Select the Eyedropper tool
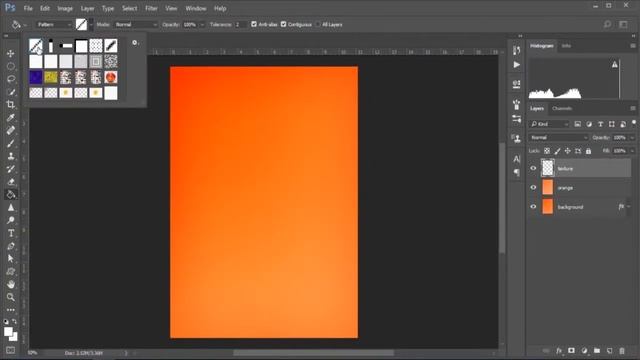This screenshot has width=640, height=360. pyautogui.click(x=11, y=118)
